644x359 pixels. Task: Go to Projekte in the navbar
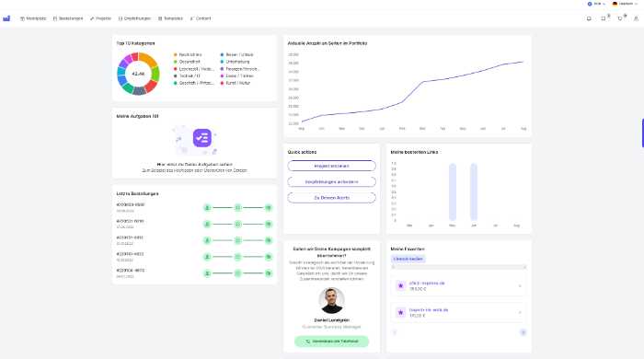100,18
